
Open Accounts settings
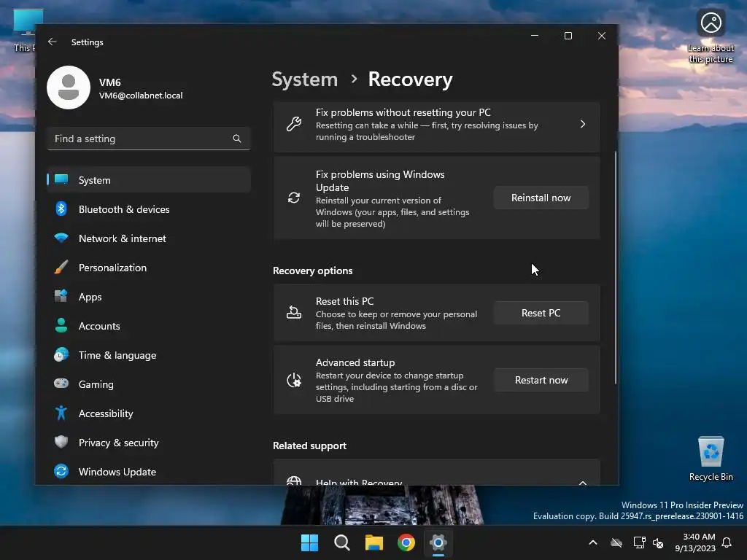point(149,326)
